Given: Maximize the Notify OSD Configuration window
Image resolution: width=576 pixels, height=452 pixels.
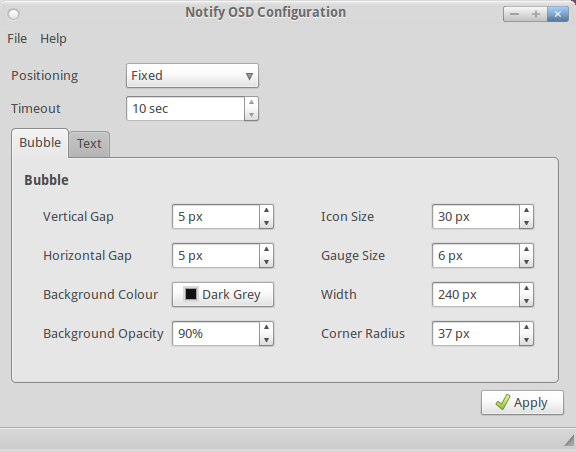Looking at the screenshot, I should (536, 14).
